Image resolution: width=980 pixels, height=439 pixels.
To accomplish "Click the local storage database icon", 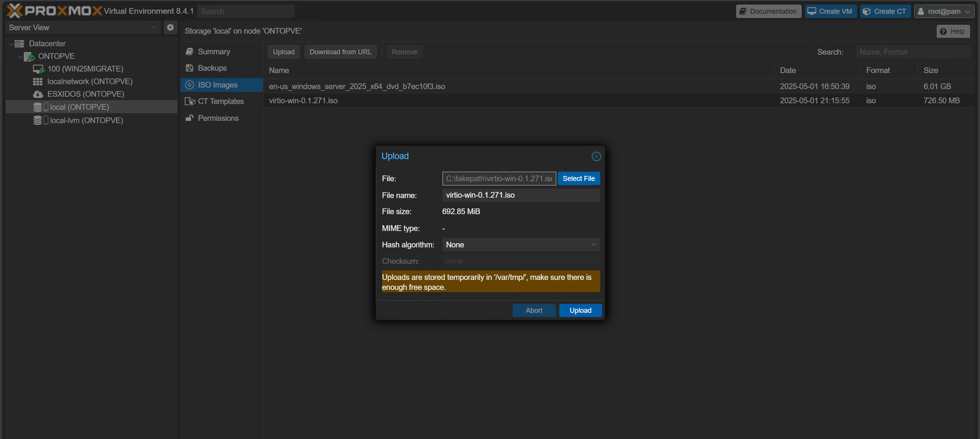I will 38,107.
